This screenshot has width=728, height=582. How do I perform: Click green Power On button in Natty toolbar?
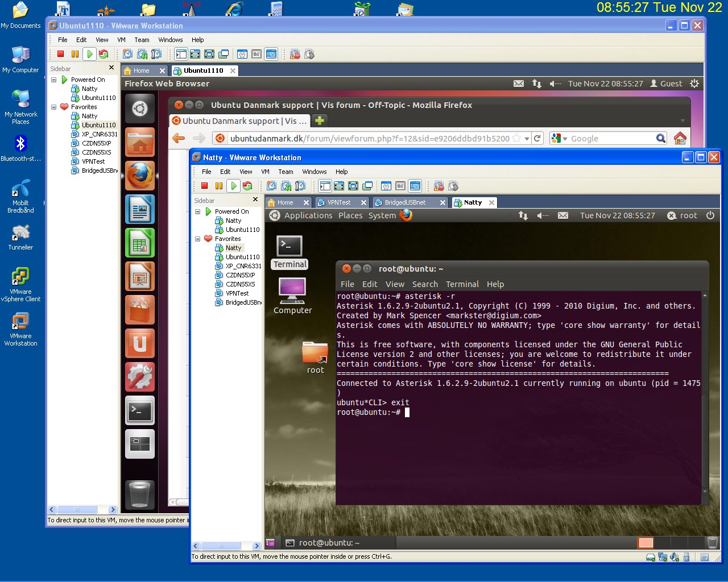[233, 186]
